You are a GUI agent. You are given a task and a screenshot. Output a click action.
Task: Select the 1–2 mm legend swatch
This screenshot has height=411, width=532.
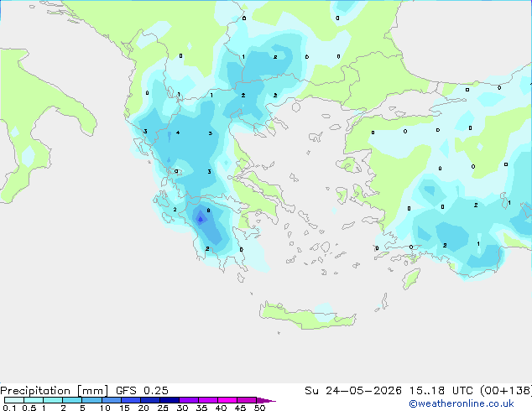tap(53, 400)
